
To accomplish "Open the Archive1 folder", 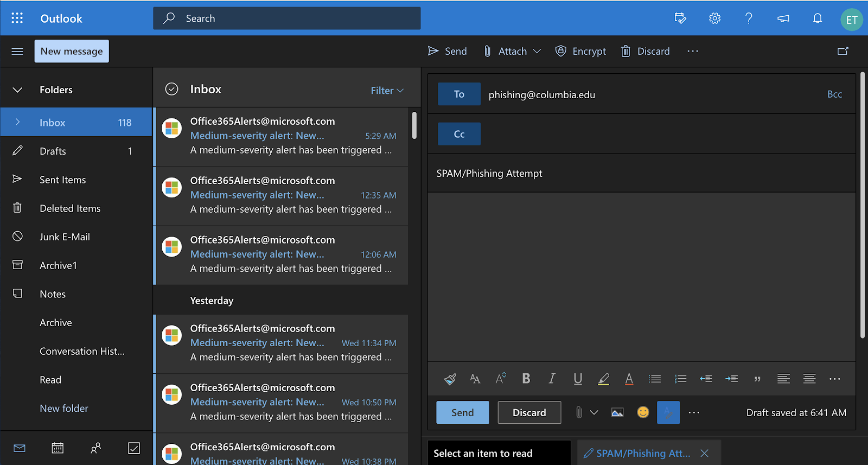I will click(x=76, y=265).
